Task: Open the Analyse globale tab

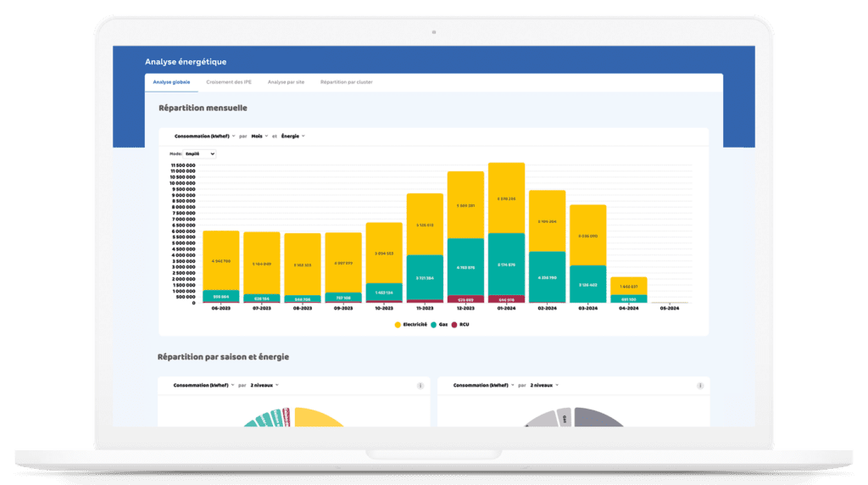Action: [170, 82]
